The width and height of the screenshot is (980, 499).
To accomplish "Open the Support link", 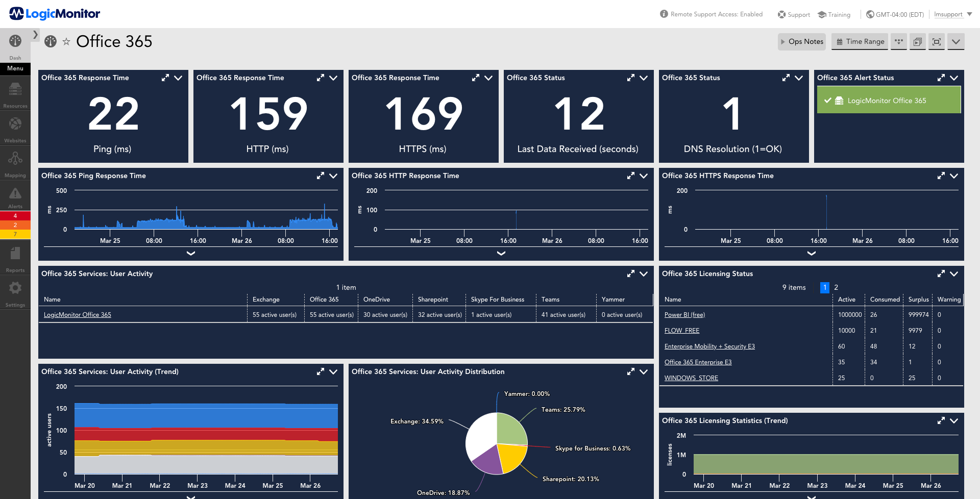I will pyautogui.click(x=794, y=14).
